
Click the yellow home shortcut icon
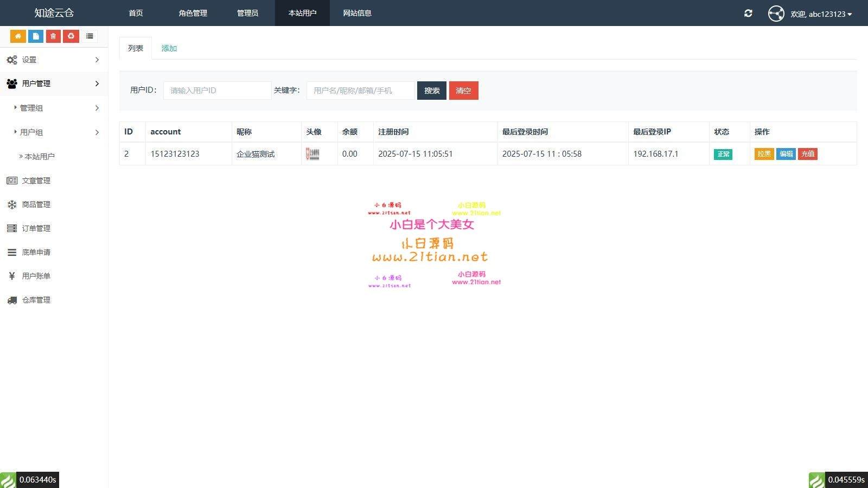coord(18,36)
